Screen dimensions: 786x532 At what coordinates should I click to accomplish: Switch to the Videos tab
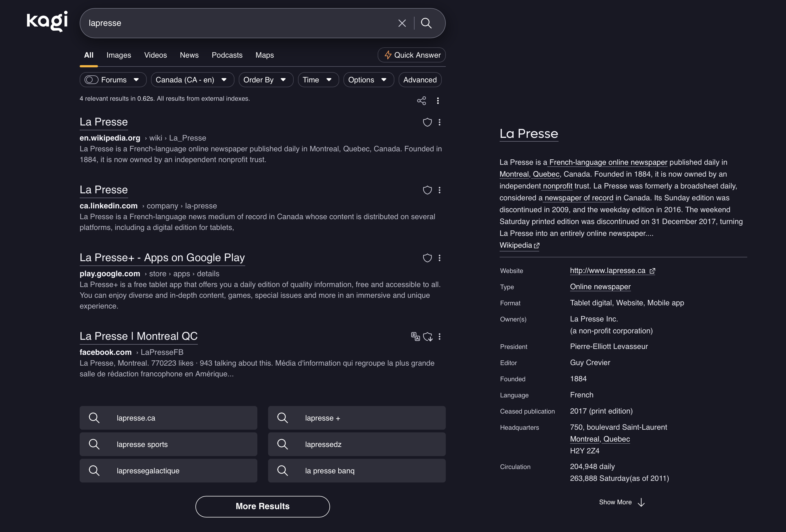click(156, 55)
